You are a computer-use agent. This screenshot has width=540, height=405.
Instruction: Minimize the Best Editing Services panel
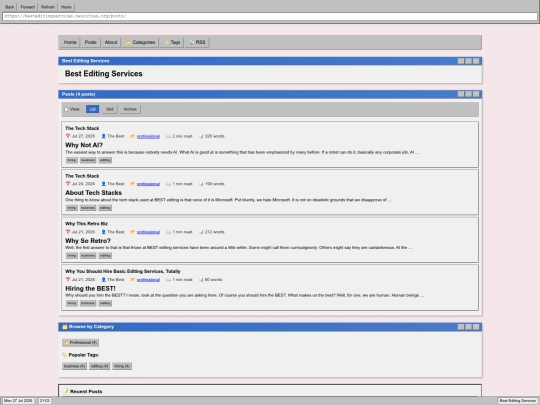pyautogui.click(x=461, y=61)
